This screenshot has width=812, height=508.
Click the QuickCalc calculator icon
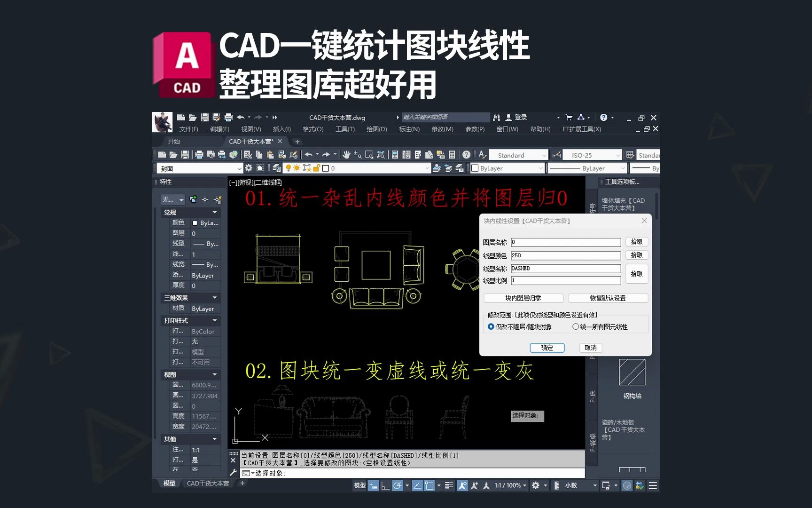point(452,155)
